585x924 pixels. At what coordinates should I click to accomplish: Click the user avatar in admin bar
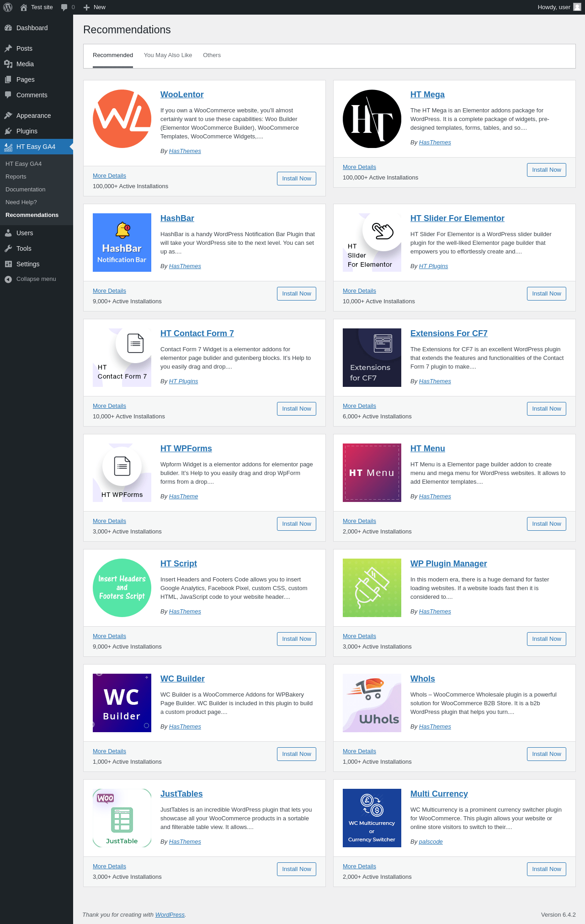[577, 7]
